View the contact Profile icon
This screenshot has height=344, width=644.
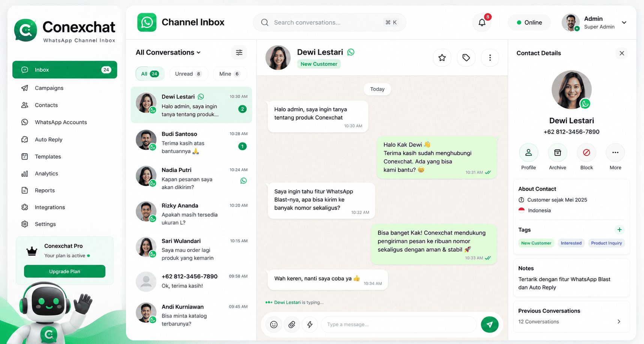click(x=528, y=152)
